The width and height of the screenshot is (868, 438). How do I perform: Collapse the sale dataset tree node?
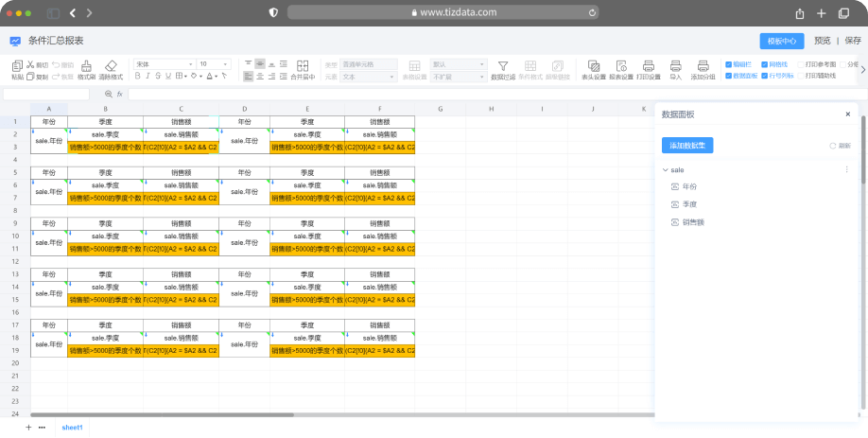coord(665,170)
